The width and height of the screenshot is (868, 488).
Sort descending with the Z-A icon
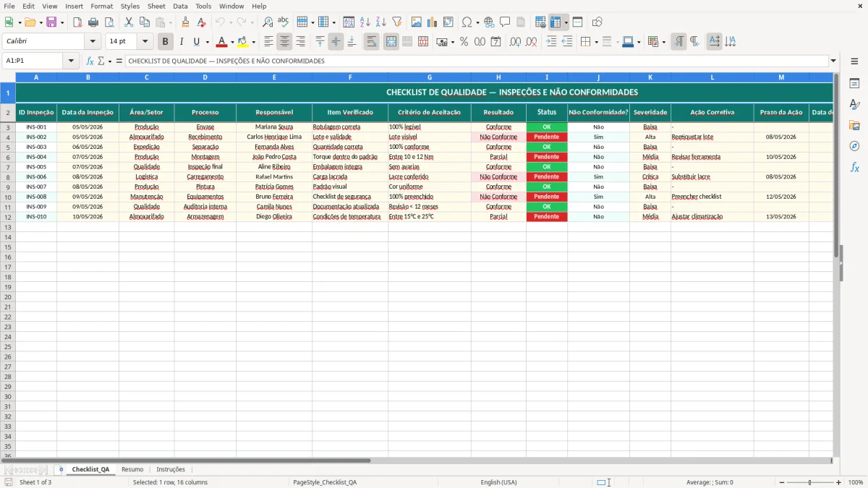tap(380, 22)
